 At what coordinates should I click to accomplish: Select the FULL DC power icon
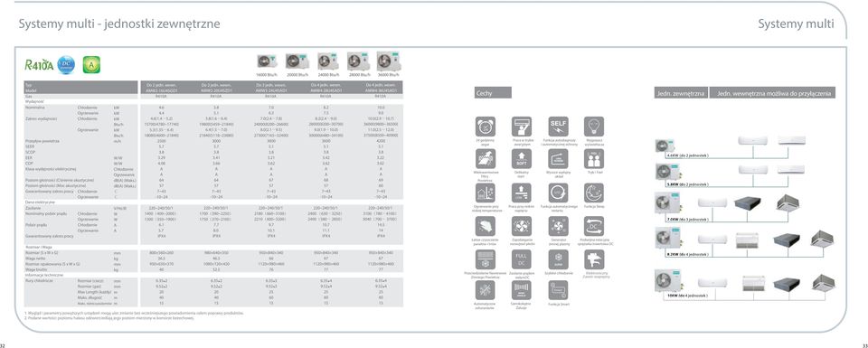click(x=522, y=259)
